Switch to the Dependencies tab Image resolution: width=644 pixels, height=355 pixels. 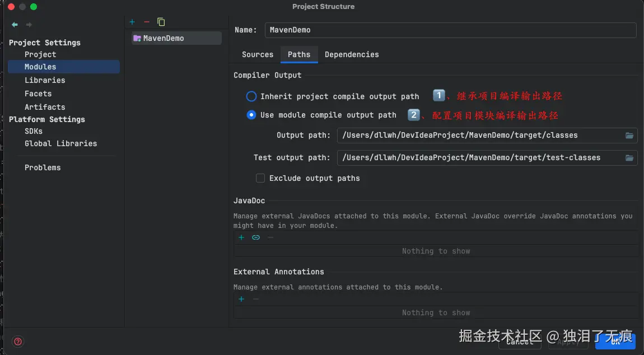click(352, 54)
